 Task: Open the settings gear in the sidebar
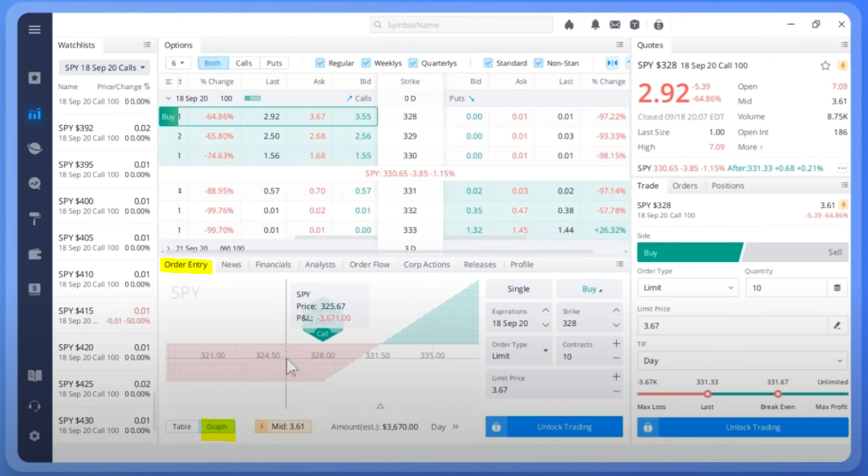[34, 437]
